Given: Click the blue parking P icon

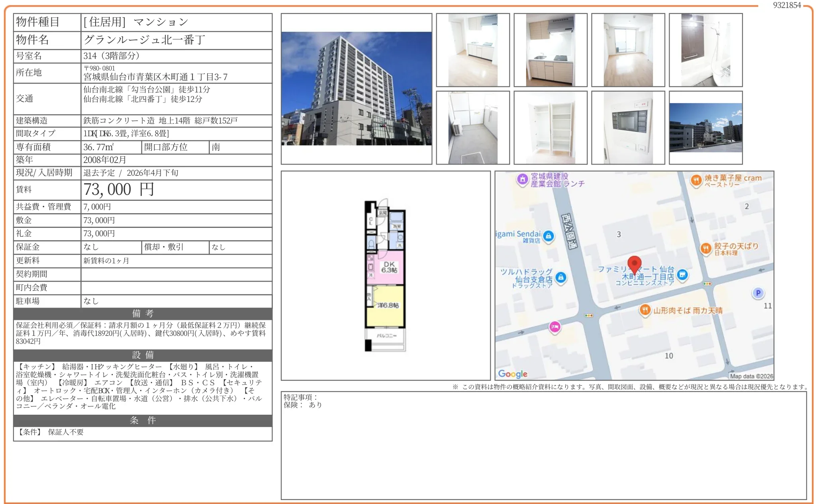Looking at the screenshot, I should click(x=758, y=293).
